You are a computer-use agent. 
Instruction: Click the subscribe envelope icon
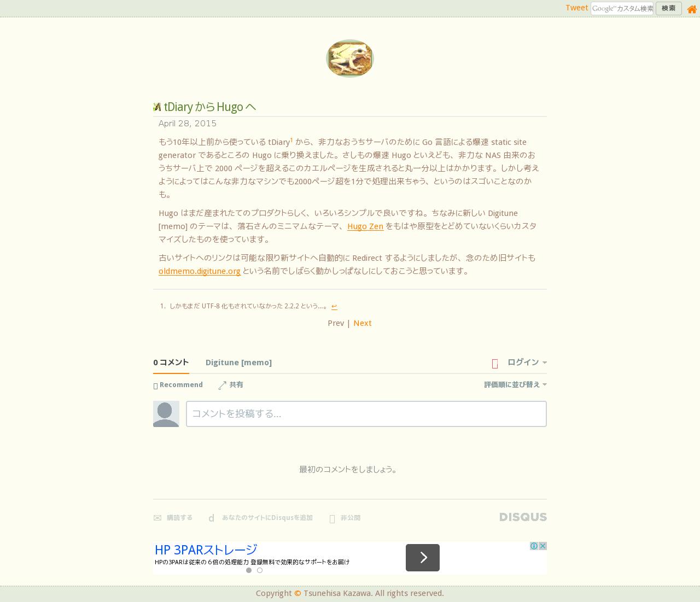157,518
